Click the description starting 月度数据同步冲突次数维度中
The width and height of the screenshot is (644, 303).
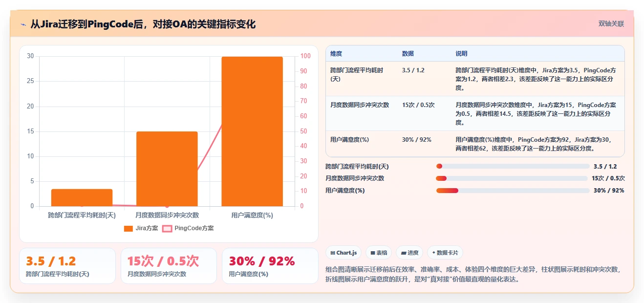[536, 113]
